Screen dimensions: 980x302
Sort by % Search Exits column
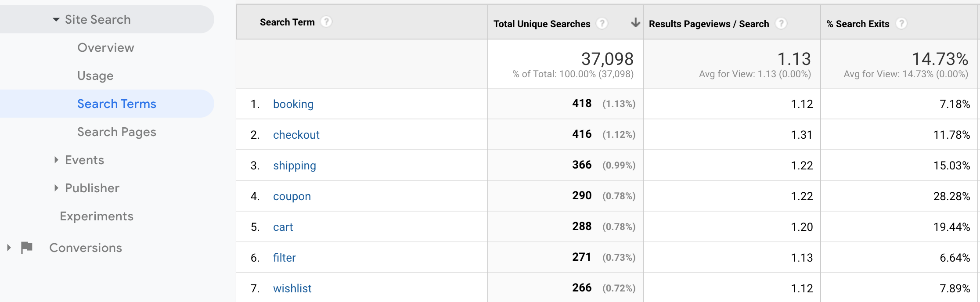click(x=858, y=24)
